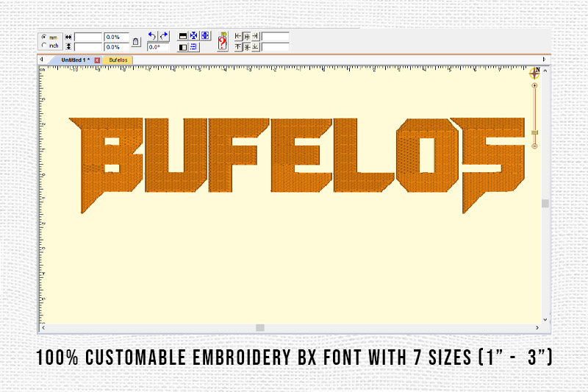Click the width percentage field
The width and height of the screenshot is (588, 392).
117,37
